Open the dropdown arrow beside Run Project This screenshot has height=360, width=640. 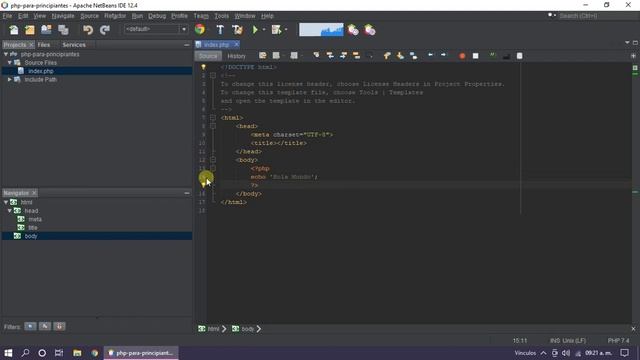pyautogui.click(x=264, y=29)
